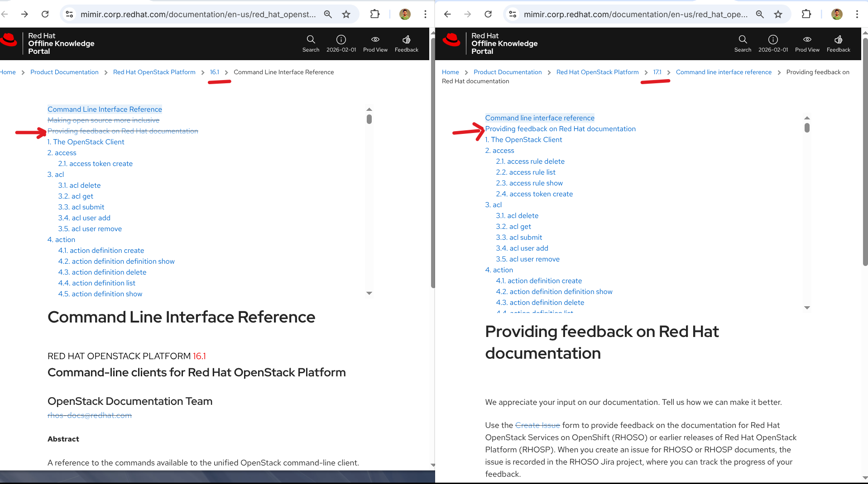Screen dimensions: 868x484
Task: Open '2.1. access token create' in left TOC
Action: (x=96, y=164)
